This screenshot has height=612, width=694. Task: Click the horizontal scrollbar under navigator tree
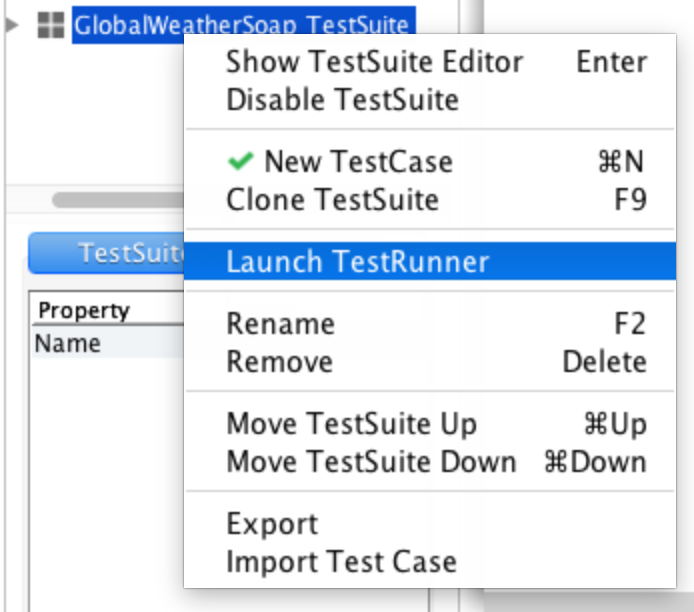click(118, 200)
